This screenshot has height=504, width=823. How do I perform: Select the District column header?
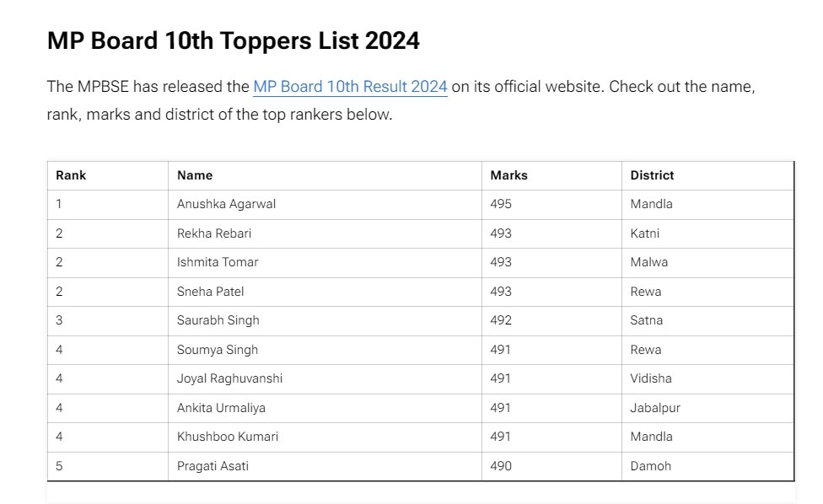pos(652,175)
